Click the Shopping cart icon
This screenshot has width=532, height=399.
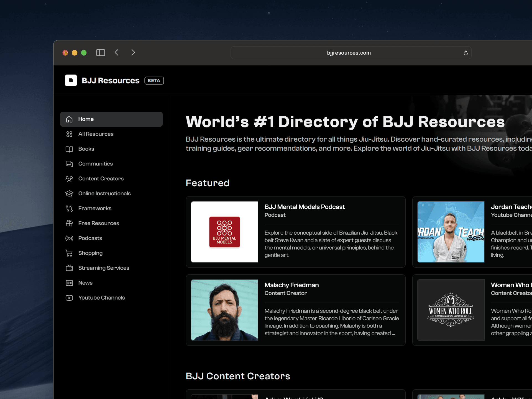tap(69, 253)
